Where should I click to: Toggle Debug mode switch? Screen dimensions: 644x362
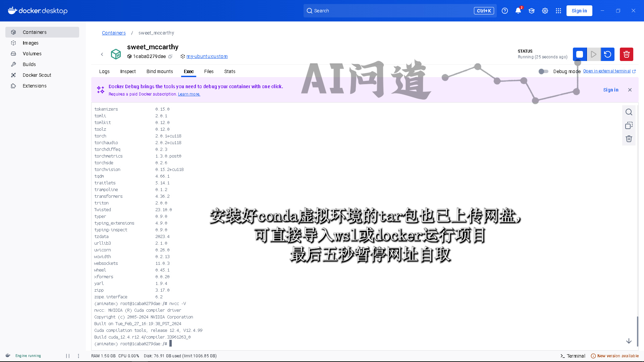pos(543,71)
